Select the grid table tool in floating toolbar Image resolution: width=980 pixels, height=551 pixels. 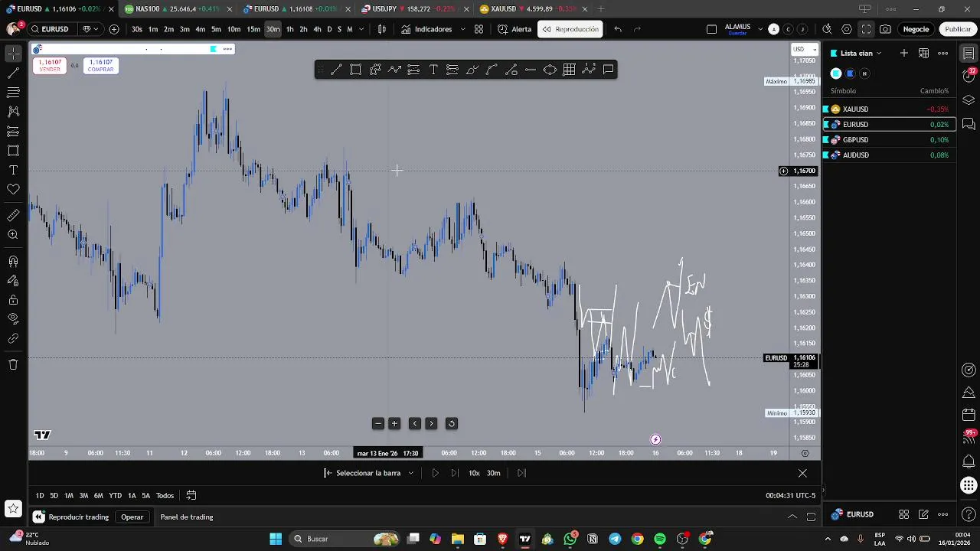point(570,70)
